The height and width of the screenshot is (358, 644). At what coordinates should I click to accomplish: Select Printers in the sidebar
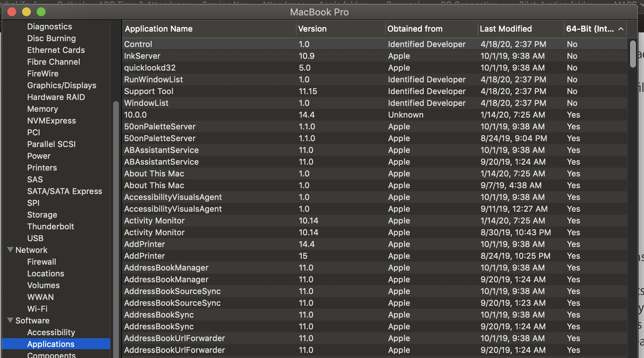tap(42, 168)
